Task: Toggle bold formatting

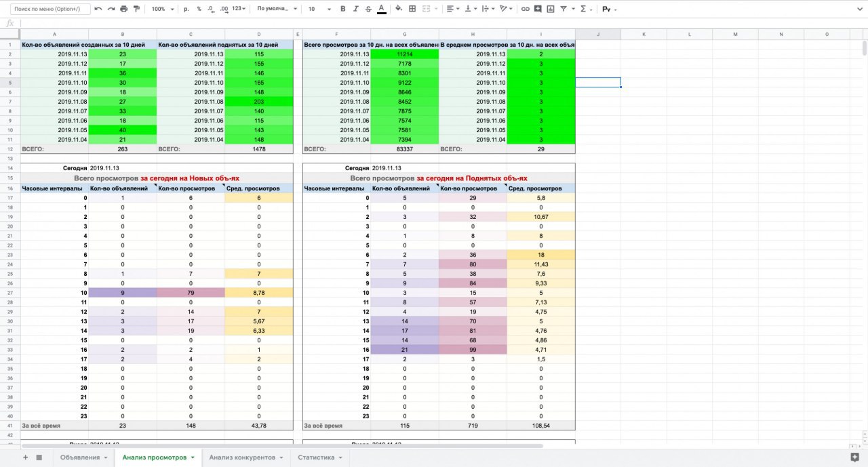Action: [x=343, y=9]
